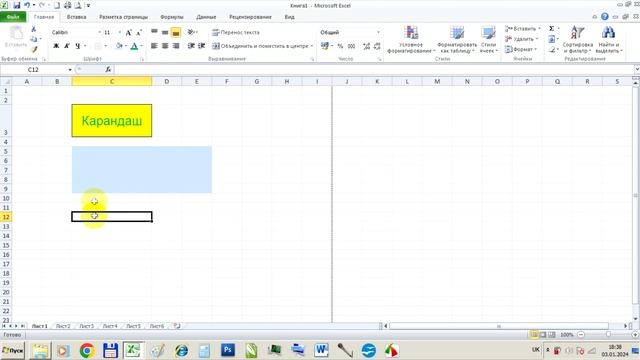The image size is (640, 360).
Task: Increase decimal places
Action: 367,46
